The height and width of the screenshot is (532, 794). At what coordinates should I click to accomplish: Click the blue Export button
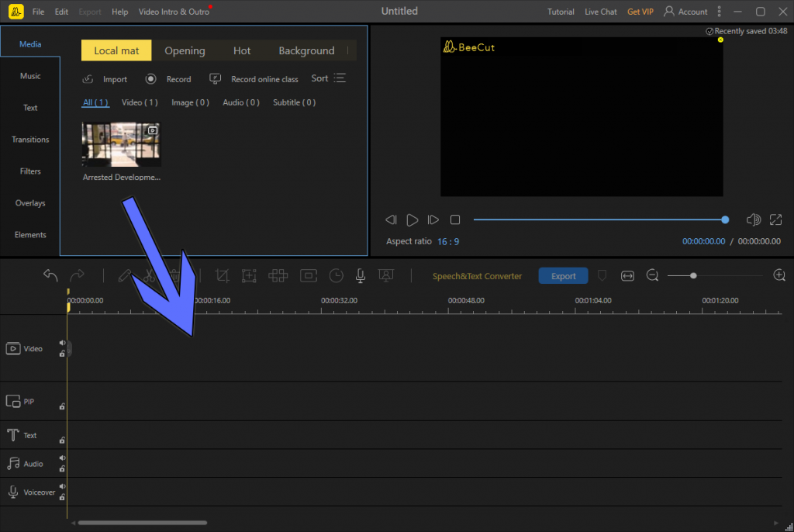[x=563, y=276]
